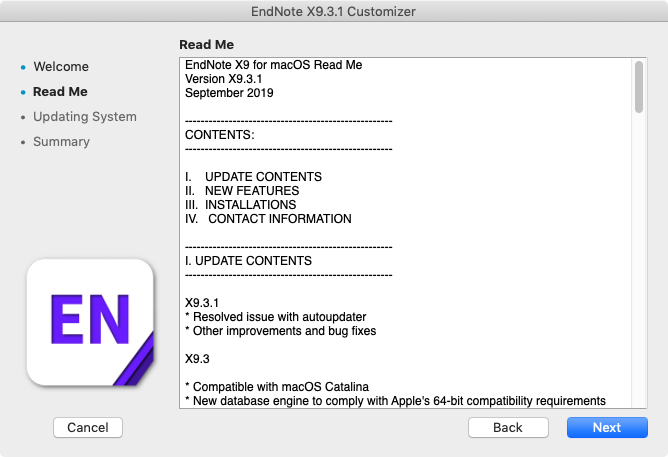
Task: Click 'Resolved issue with autoupdater' line
Action: click(276, 317)
